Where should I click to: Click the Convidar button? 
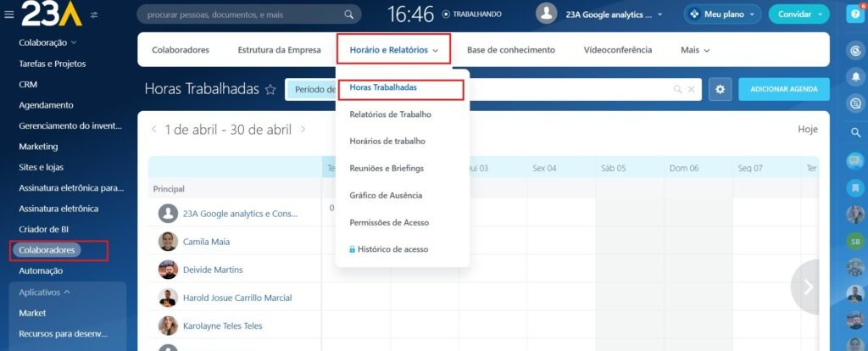coord(798,14)
